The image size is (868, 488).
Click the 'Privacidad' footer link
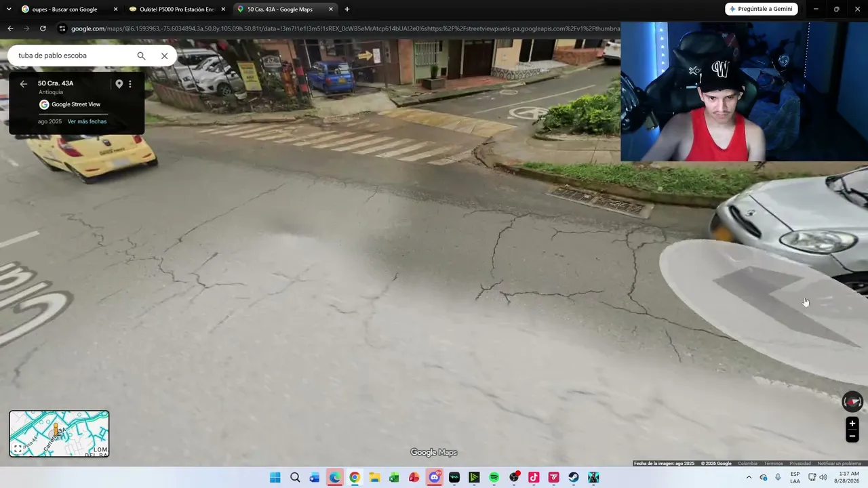[800, 464]
